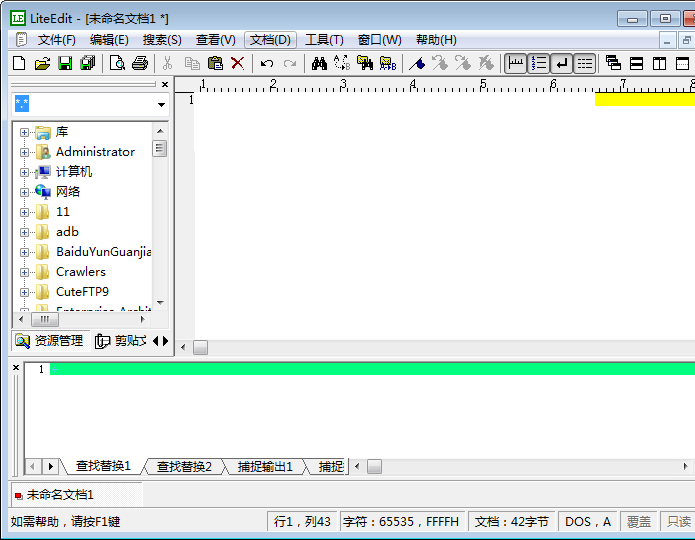Click the New document toolbar icon
Image resolution: width=695 pixels, height=540 pixels.
pos(19,63)
